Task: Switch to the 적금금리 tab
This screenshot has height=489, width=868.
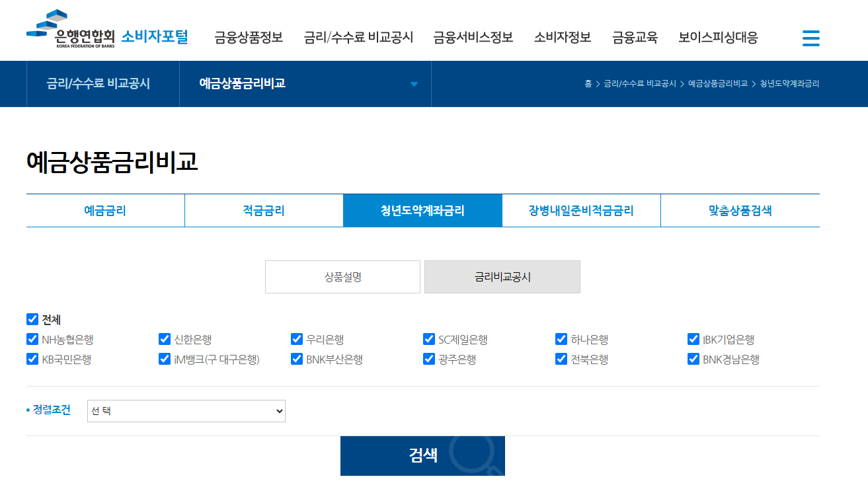Action: (x=264, y=211)
